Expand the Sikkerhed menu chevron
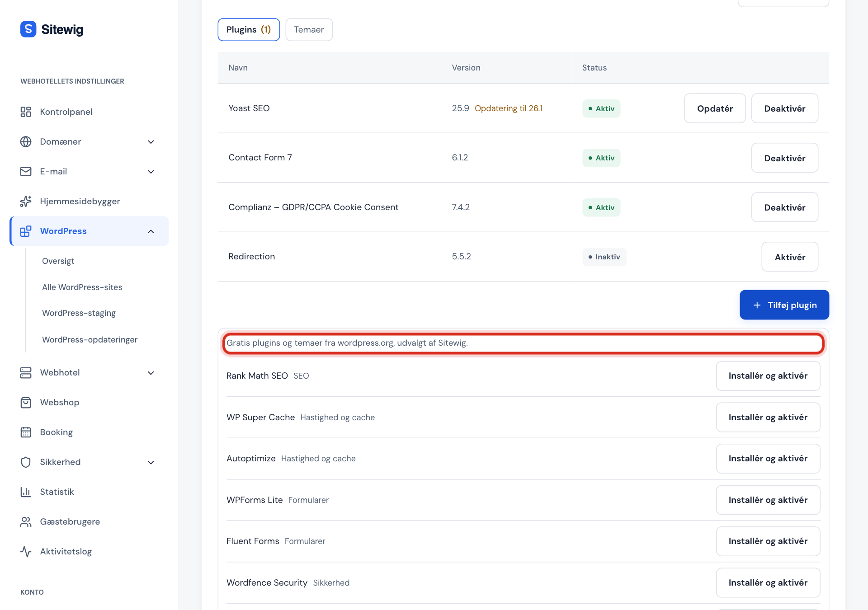868x610 pixels. pos(151,462)
